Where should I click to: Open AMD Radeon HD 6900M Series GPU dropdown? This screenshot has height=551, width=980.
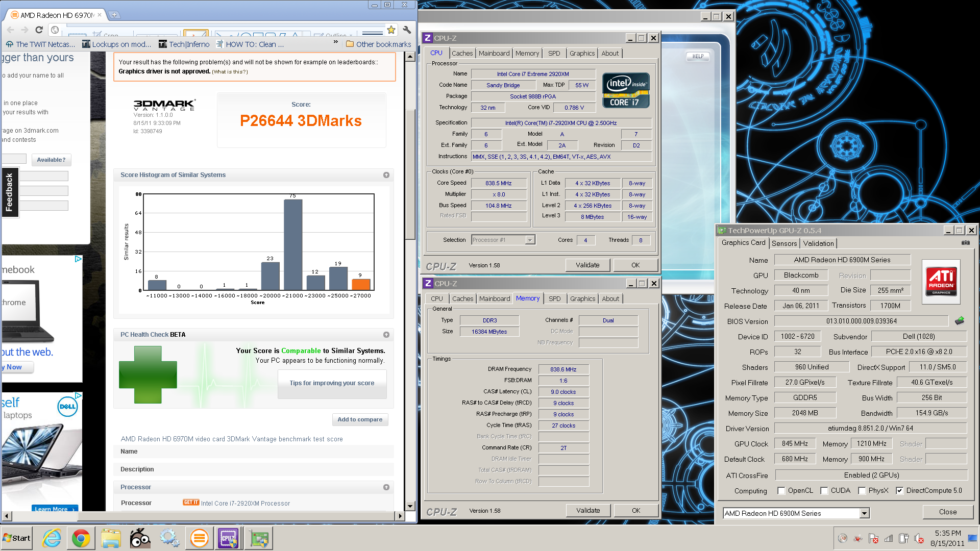pyautogui.click(x=864, y=513)
